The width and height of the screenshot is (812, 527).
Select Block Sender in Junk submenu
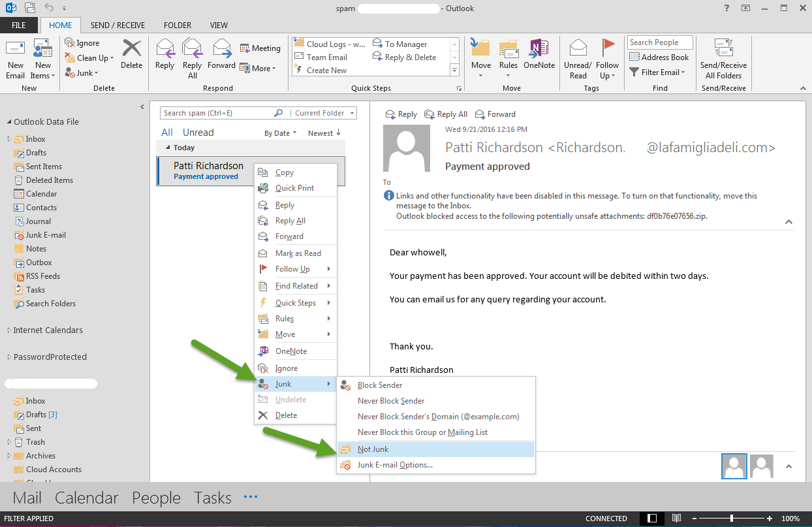[x=436, y=385]
